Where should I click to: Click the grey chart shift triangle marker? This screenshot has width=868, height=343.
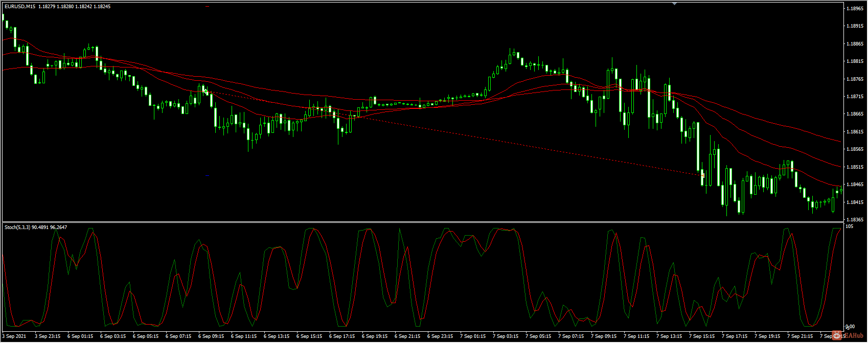(675, 4)
